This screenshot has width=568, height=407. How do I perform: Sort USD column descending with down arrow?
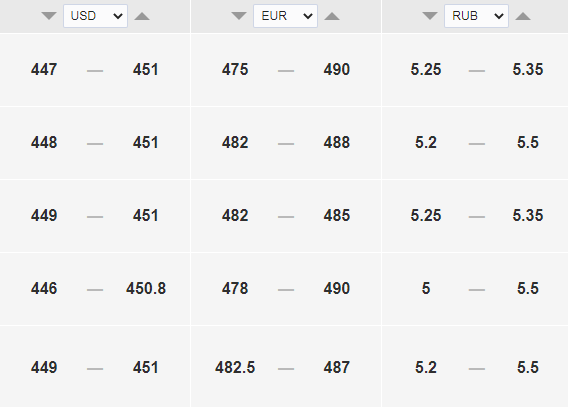(49, 16)
